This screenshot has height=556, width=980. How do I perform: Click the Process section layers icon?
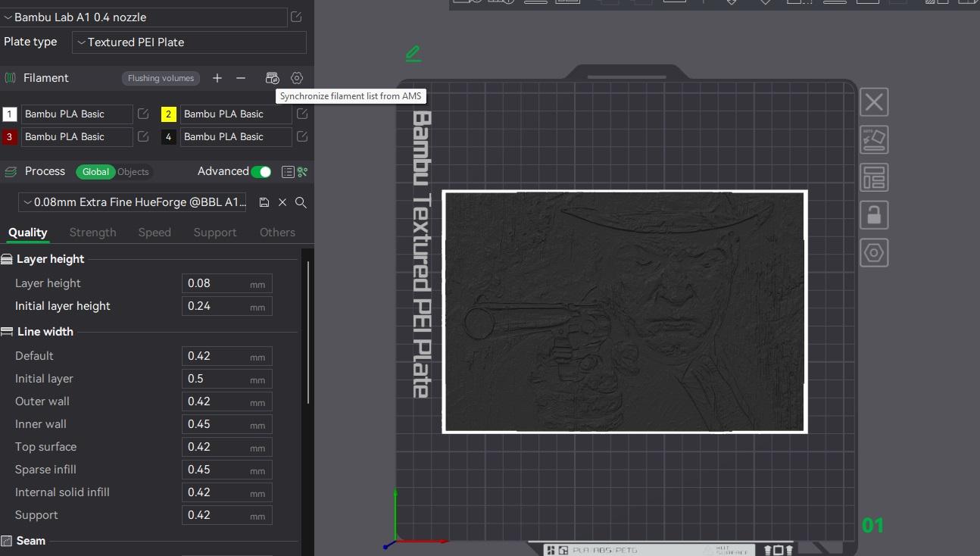(x=11, y=172)
